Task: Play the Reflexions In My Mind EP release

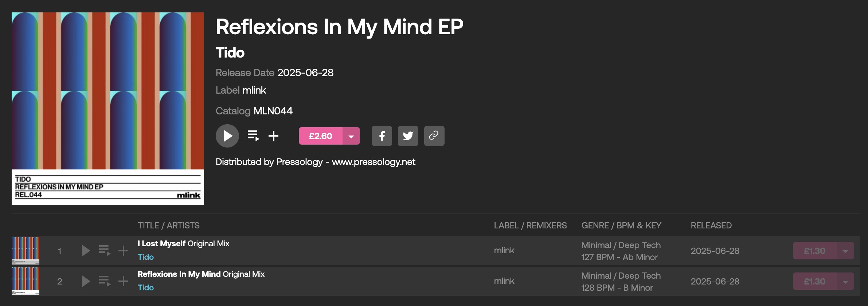Action: click(x=227, y=136)
